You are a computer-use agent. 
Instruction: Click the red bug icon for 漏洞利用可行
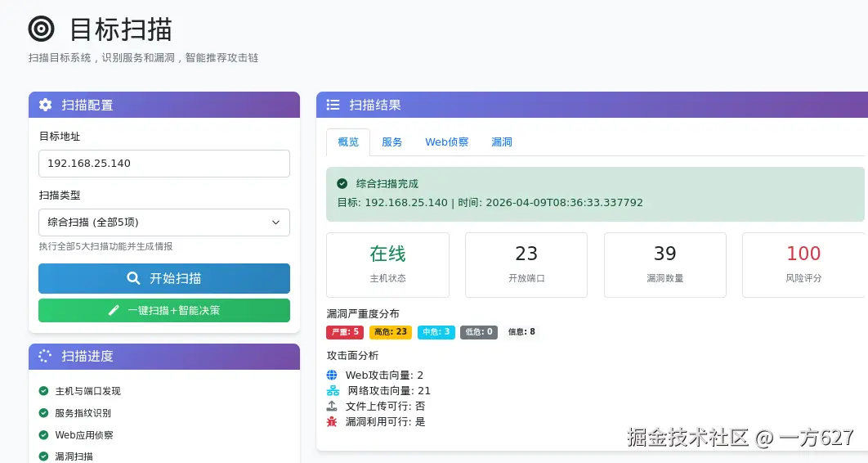[x=332, y=421]
